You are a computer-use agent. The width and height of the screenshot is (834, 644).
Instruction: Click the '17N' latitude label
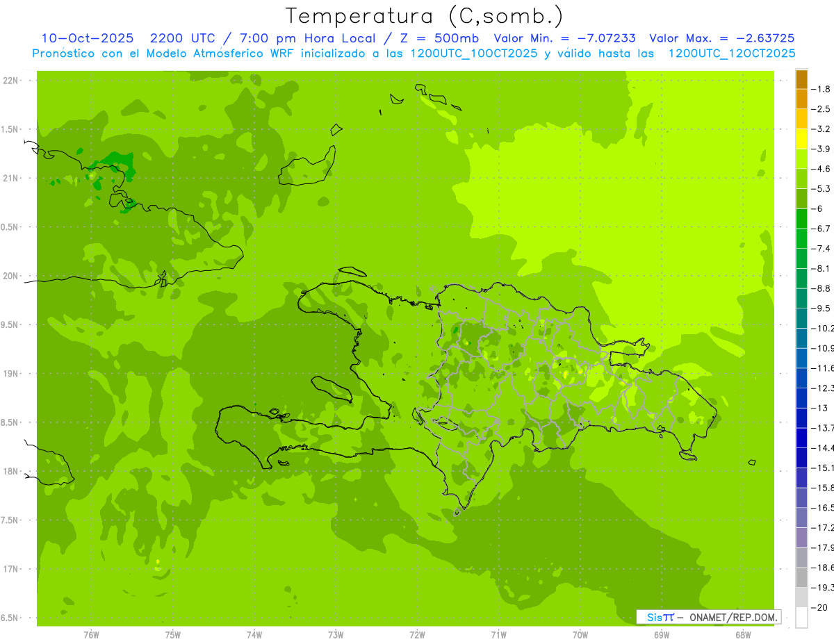pyautogui.click(x=11, y=569)
